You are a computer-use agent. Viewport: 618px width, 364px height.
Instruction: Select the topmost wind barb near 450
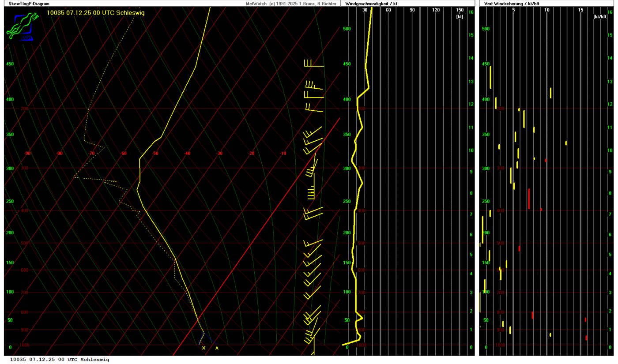(313, 64)
